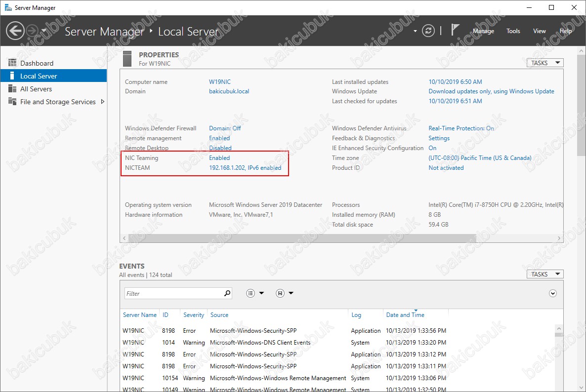The height and width of the screenshot is (392, 586).
Task: Sort events by Severity column
Action: (x=194, y=314)
